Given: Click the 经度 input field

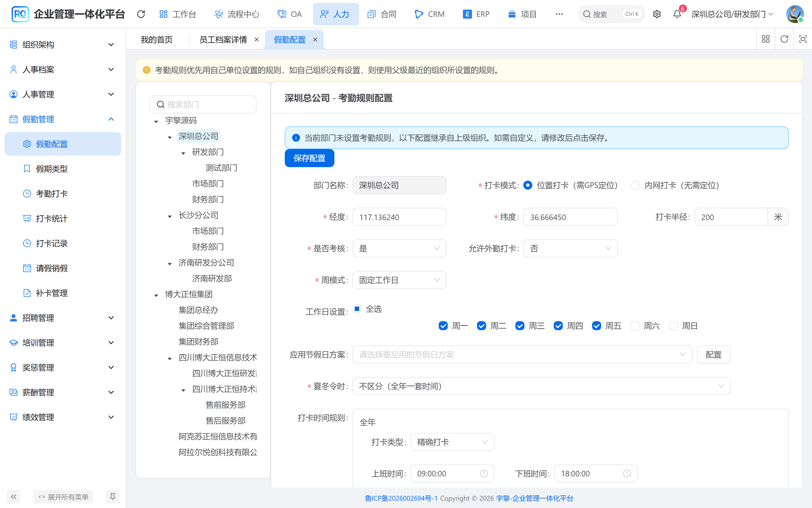Looking at the screenshot, I should (x=399, y=217).
